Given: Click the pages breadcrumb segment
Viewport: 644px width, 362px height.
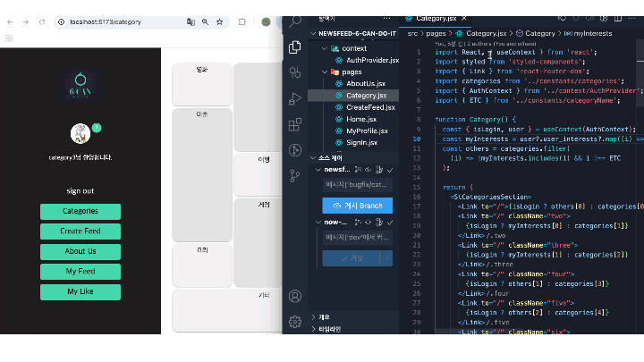Looking at the screenshot, I should [436, 34].
